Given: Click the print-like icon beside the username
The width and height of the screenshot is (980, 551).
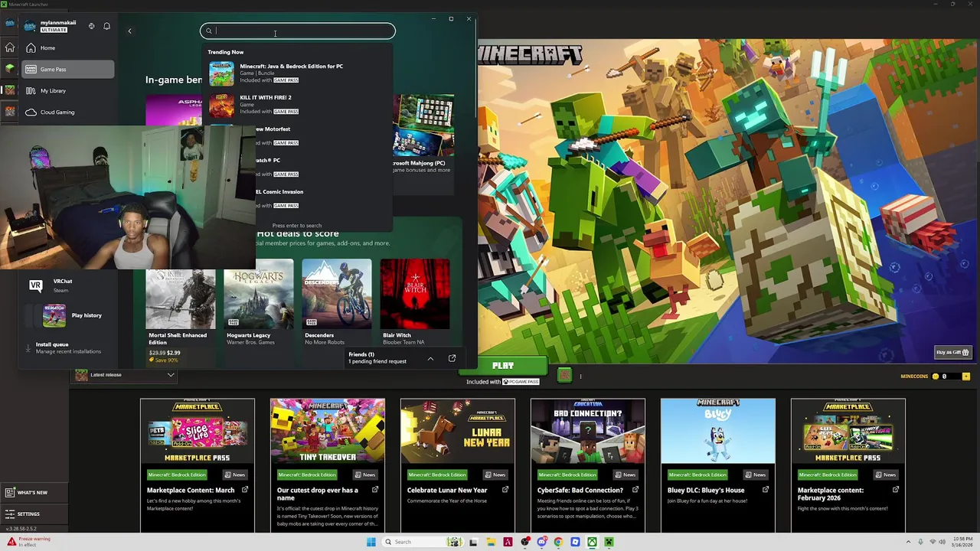Looking at the screenshot, I should pos(91,26).
